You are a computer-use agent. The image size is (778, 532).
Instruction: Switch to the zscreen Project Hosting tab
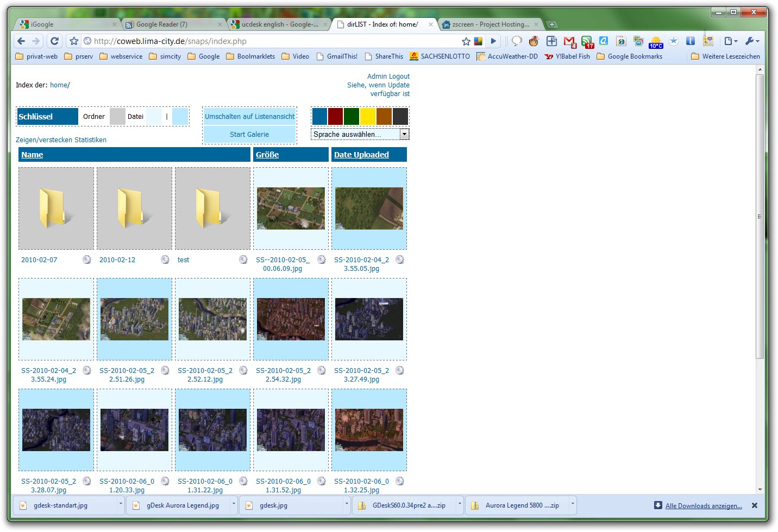(x=490, y=24)
